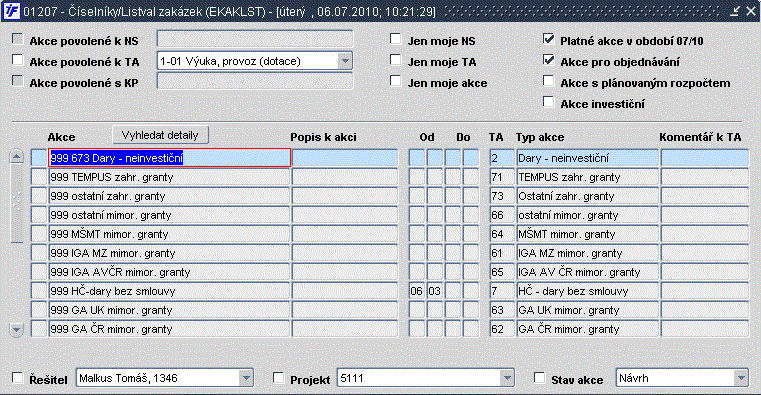Viewport: 761px width, 395px height.
Task: Enable the Jen moje NS checkbox
Action: (396, 39)
